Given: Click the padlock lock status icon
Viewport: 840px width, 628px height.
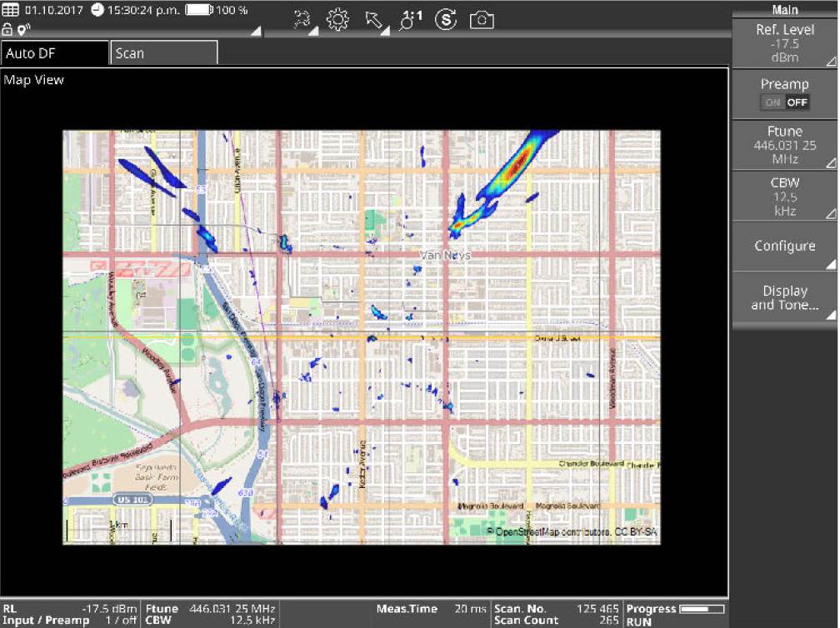Looking at the screenshot, I should (x=7, y=29).
